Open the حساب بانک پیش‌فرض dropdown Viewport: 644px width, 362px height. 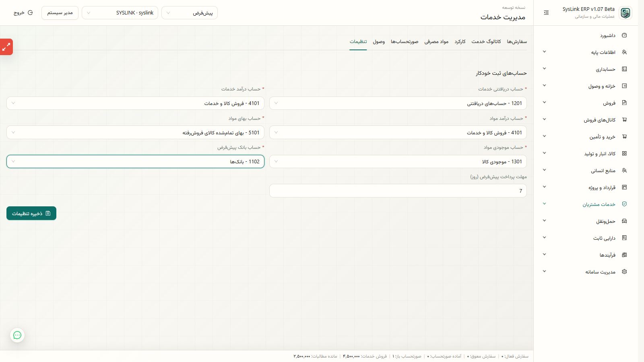(x=135, y=162)
